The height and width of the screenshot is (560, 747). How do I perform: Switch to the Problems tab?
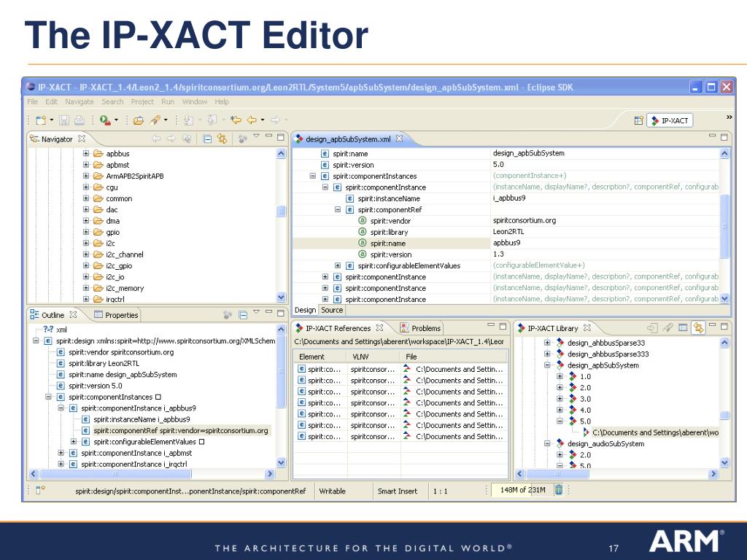421,328
